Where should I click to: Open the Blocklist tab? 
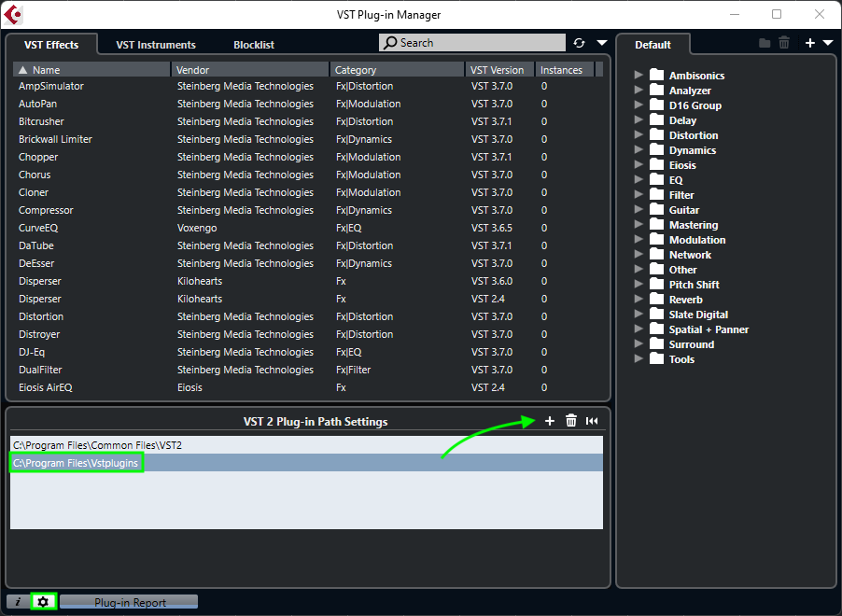tap(254, 45)
